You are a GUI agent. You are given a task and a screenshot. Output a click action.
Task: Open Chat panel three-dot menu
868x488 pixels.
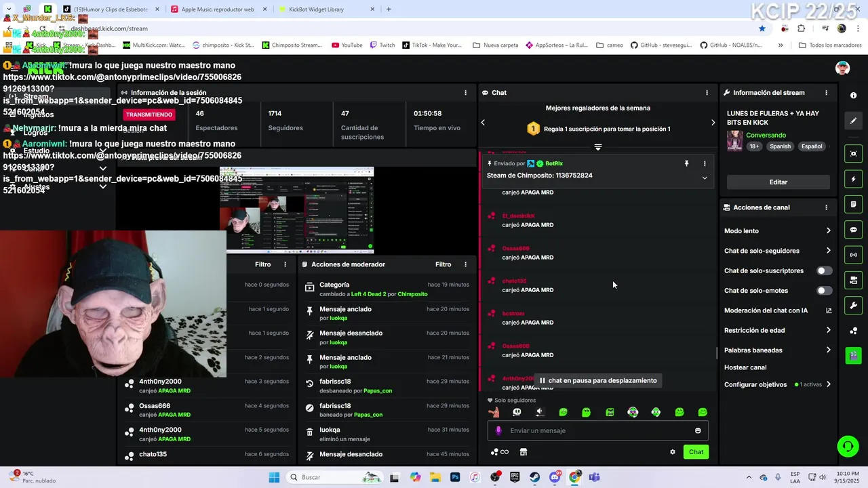(x=707, y=93)
